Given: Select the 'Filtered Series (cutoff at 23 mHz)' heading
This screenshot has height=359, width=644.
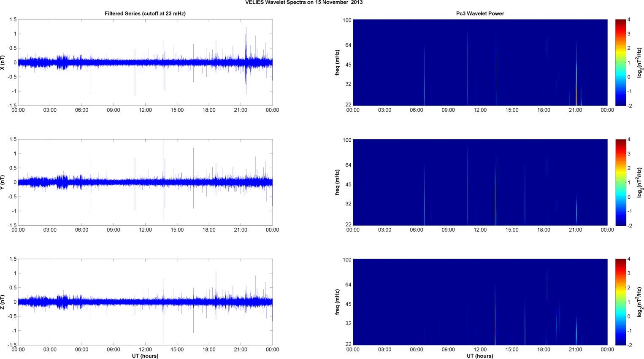Looking at the screenshot, I should 145,13.
